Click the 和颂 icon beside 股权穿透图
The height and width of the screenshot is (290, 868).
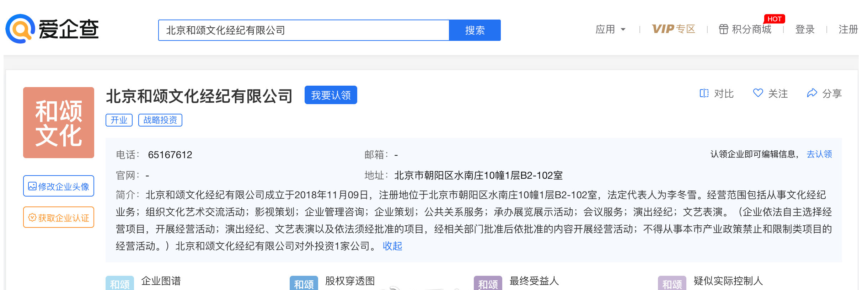[304, 283]
